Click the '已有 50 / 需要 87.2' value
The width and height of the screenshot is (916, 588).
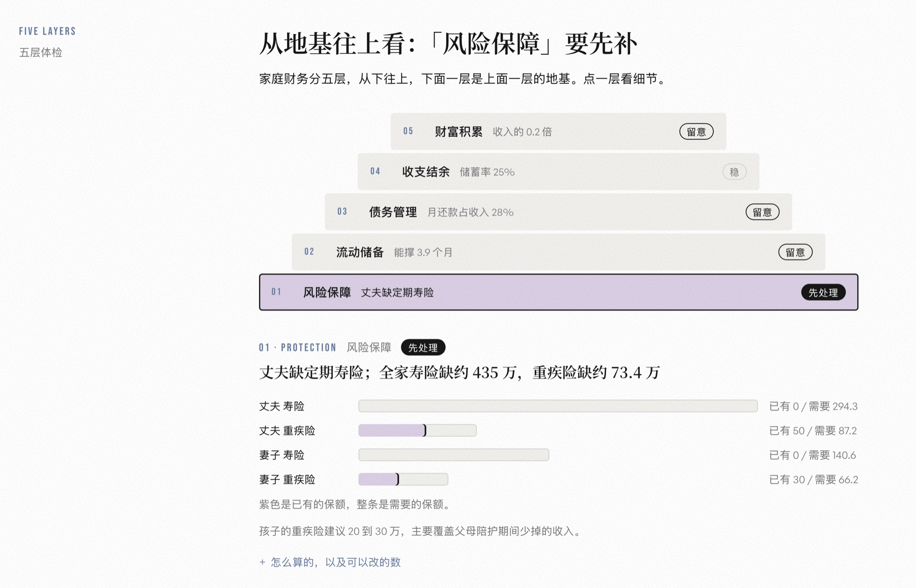coord(813,431)
